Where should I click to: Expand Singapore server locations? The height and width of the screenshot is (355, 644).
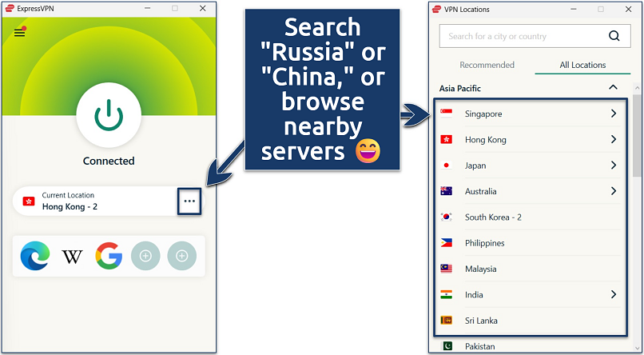tap(613, 114)
